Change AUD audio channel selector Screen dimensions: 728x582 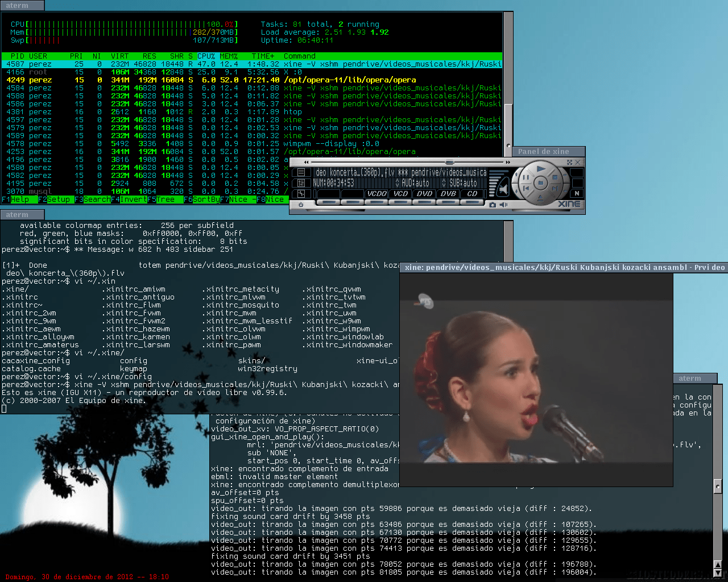[412, 183]
